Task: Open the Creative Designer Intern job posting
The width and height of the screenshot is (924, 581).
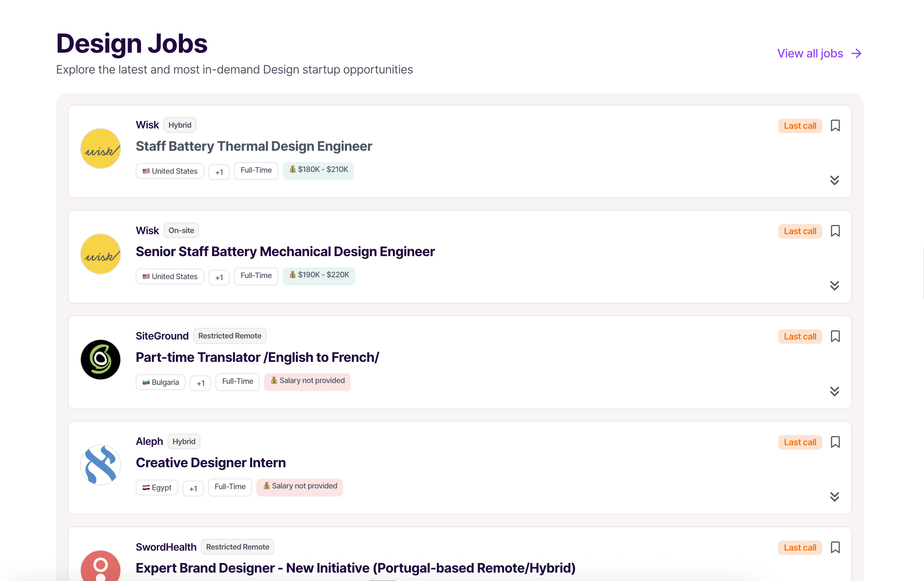Action: [x=211, y=462]
